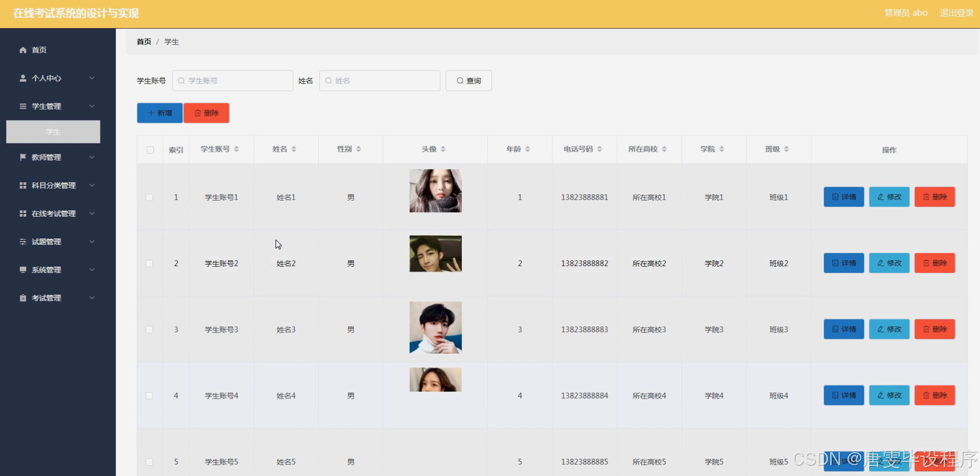This screenshot has height=476, width=980.
Task: Sort by 性别 column arrows
Action: (x=358, y=149)
